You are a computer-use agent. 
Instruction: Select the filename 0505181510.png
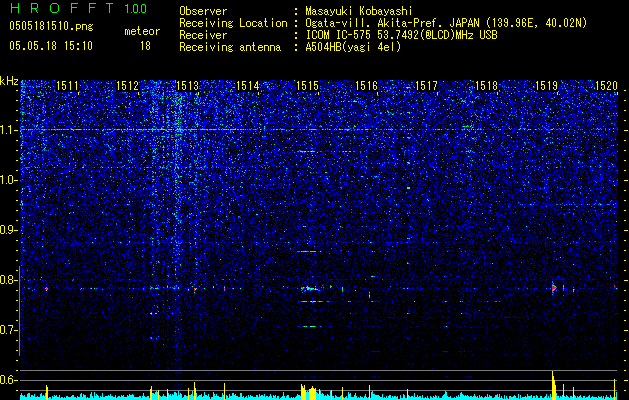(51, 26)
